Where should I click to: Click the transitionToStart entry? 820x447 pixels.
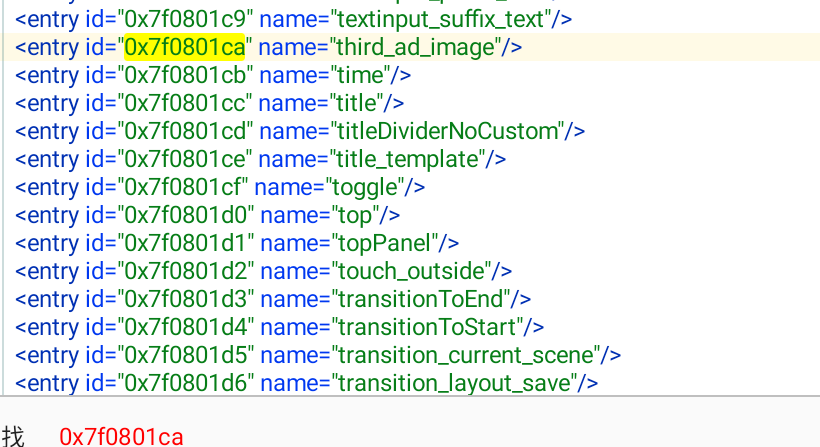279,327
